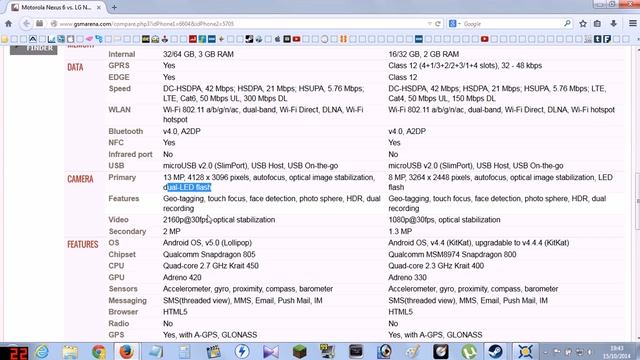The image size is (640, 360).
Task: Click the red '22' taskbar icon
Action: [14, 352]
